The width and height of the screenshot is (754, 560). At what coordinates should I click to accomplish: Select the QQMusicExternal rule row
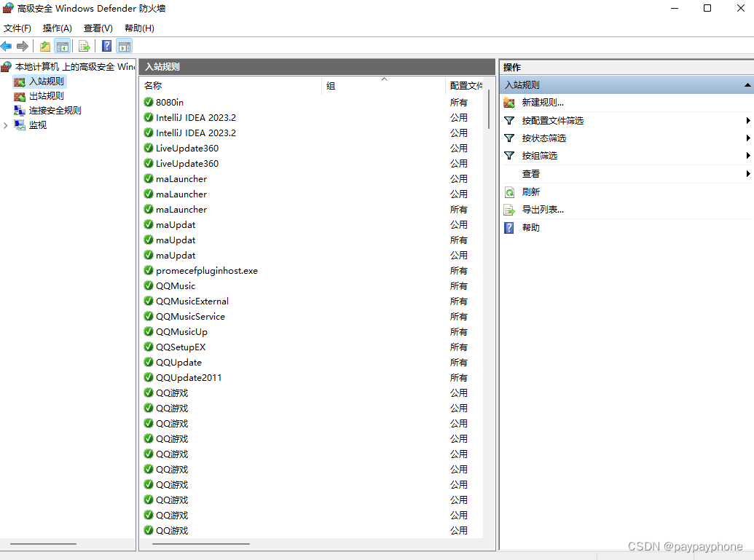pyautogui.click(x=313, y=301)
